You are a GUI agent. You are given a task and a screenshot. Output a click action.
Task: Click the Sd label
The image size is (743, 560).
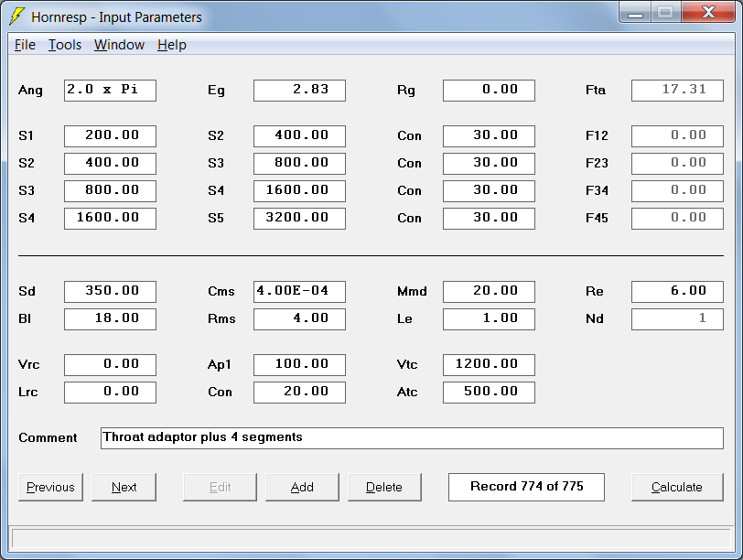(x=27, y=291)
